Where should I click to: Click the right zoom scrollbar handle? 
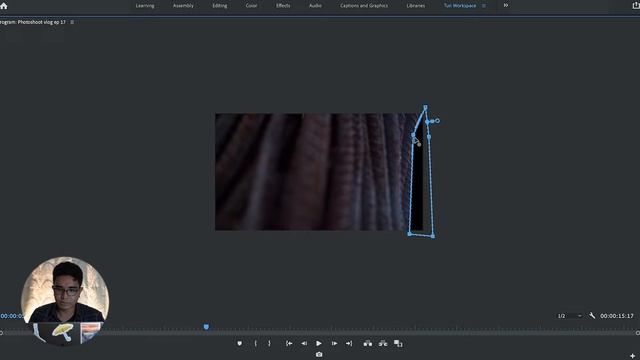[x=638, y=333]
